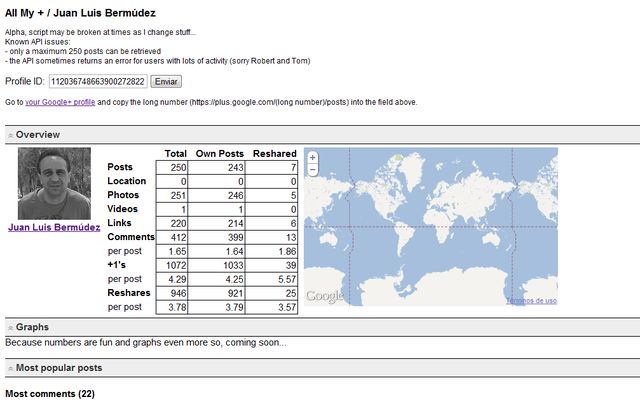Zoom in on the map with plus button
640x404 pixels.
[x=313, y=158]
